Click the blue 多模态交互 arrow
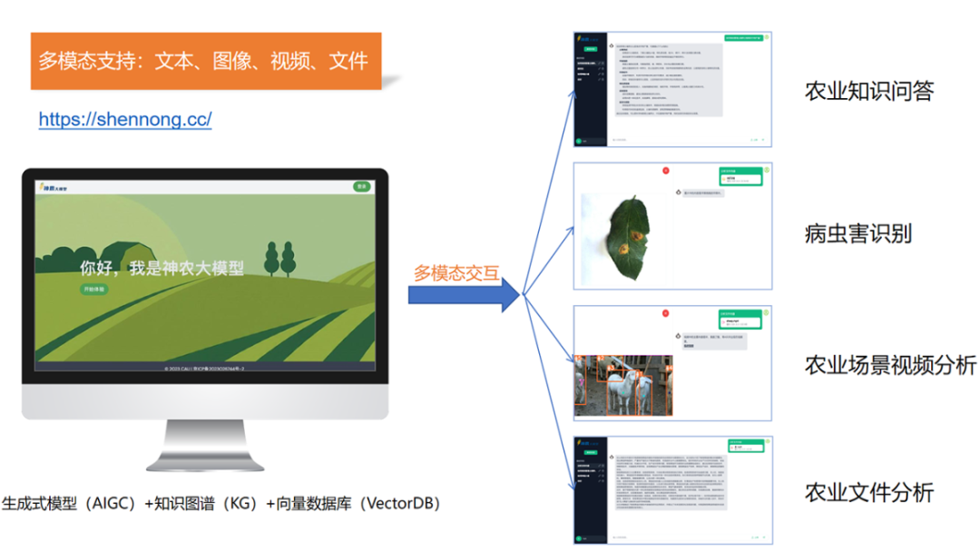 pyautogui.click(x=464, y=295)
